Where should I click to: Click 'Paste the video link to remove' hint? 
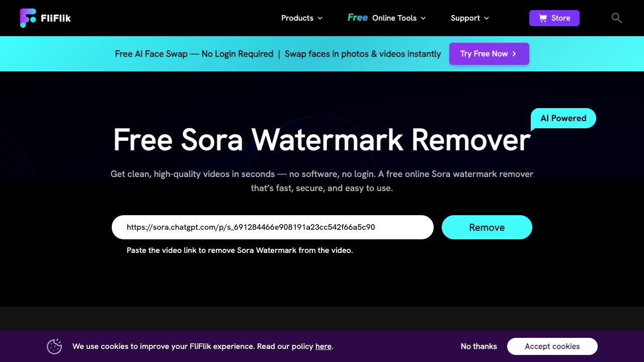(240, 250)
